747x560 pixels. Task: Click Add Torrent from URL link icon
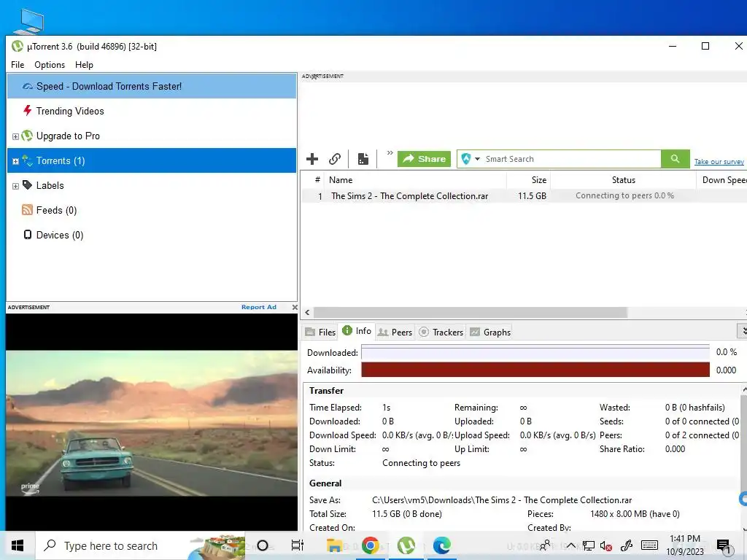(x=335, y=158)
